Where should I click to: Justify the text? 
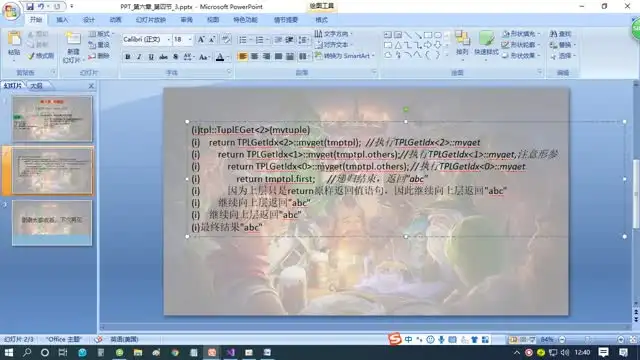click(278, 56)
